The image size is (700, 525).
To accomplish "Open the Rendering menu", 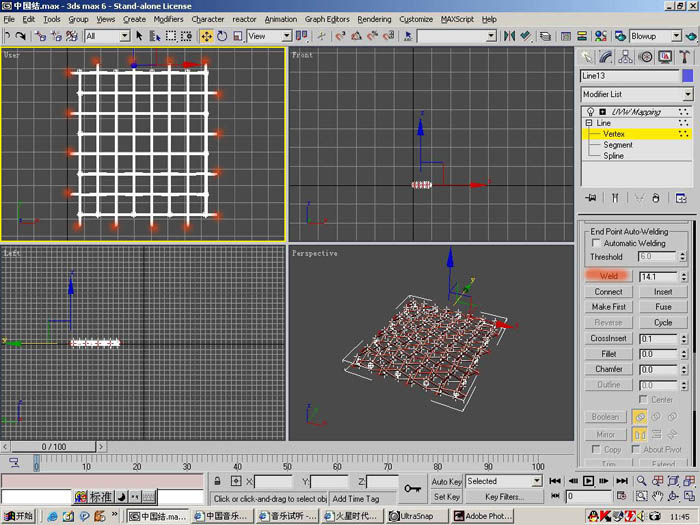I will (374, 19).
